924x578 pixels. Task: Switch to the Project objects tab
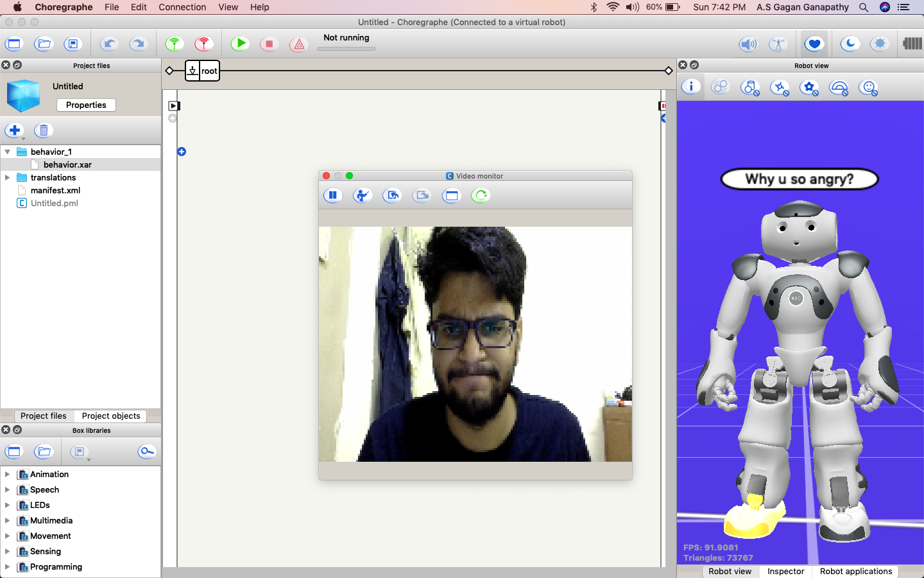coord(111,416)
